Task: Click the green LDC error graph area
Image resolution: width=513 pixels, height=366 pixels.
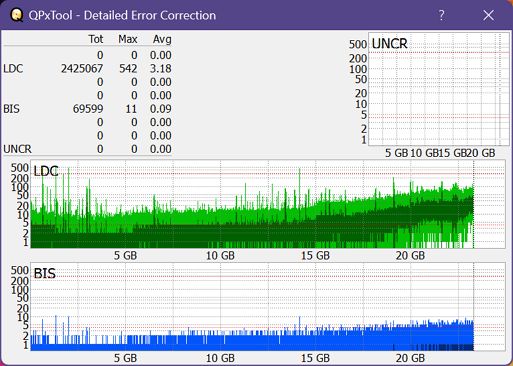Action: point(268,204)
